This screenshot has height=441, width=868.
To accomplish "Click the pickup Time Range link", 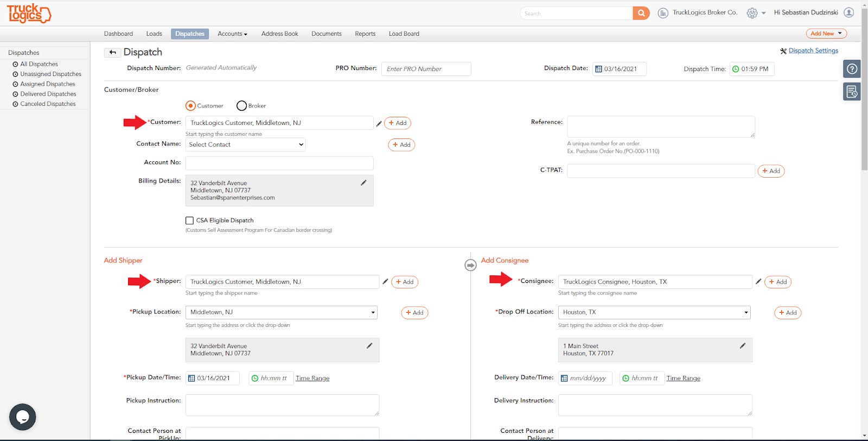I will pos(312,378).
